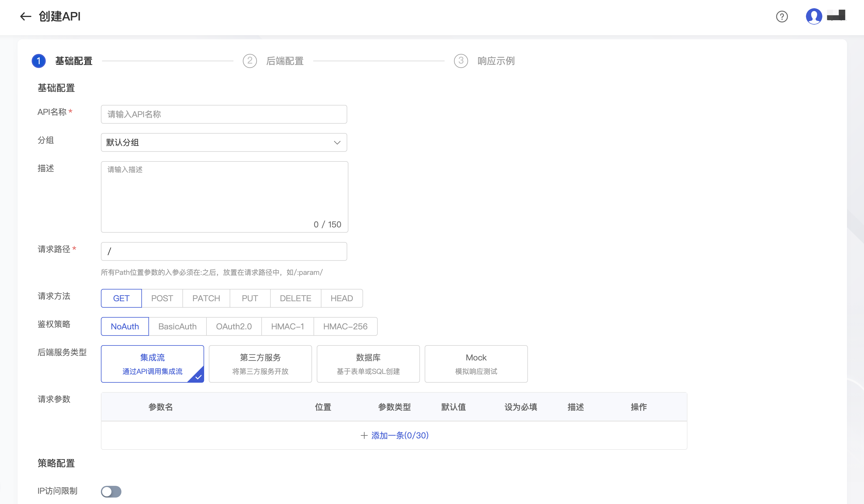This screenshot has width=864, height=504.
Task: Click the 描述 textarea
Action: click(x=225, y=197)
